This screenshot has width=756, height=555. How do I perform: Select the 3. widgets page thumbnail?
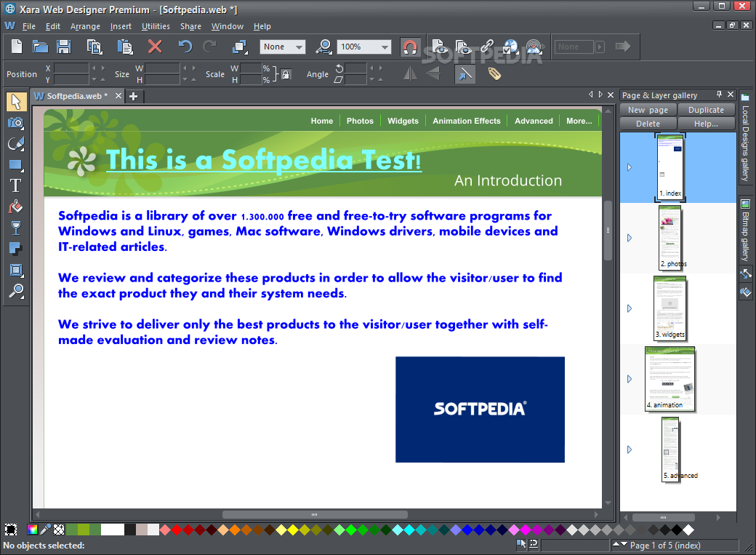coord(670,308)
